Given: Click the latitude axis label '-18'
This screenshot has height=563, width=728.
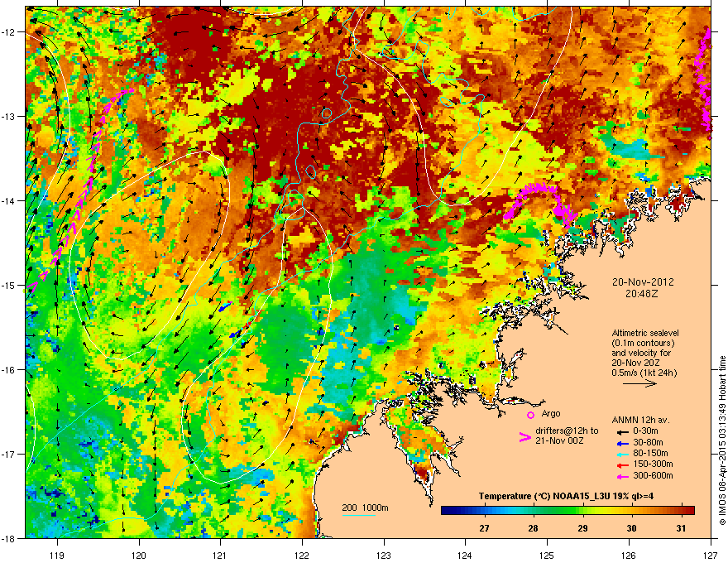Looking at the screenshot, I should pos(8,538).
